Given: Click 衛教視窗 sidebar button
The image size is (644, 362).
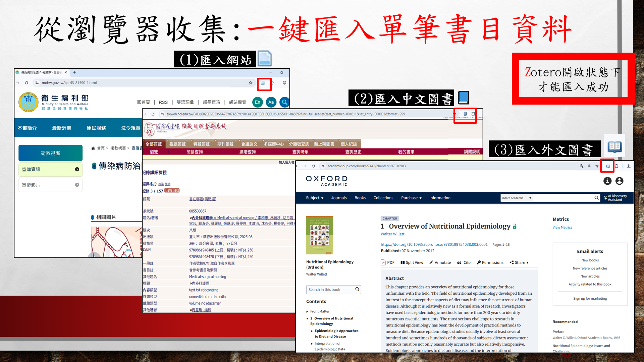Looking at the screenshot, I should (50, 153).
